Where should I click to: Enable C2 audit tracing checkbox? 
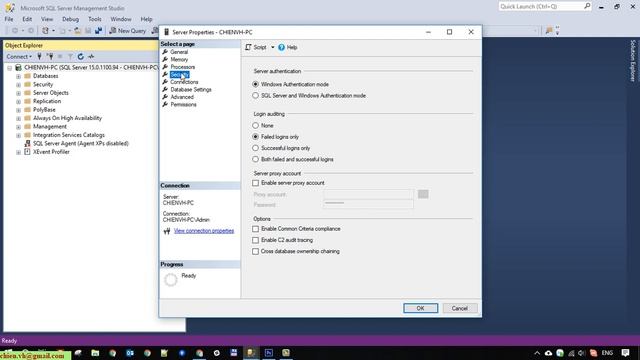256,240
